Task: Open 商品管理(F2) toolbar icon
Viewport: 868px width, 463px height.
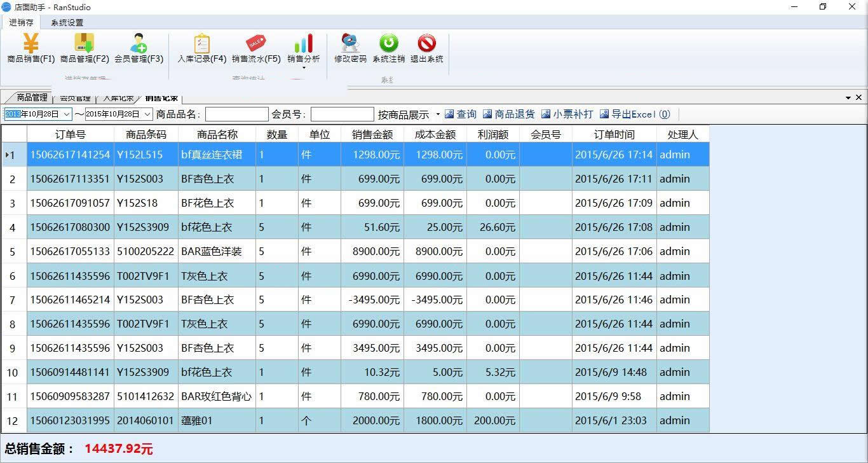Action: click(85, 49)
